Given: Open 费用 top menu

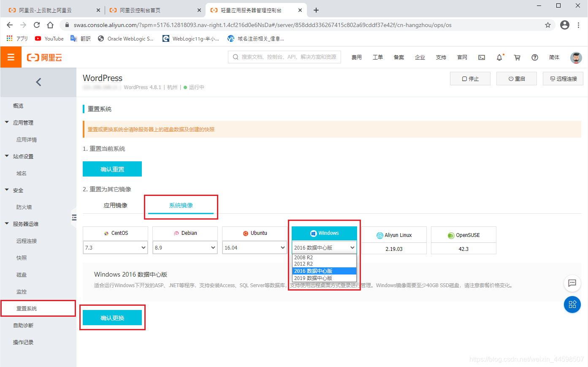Looking at the screenshot, I should 357,57.
